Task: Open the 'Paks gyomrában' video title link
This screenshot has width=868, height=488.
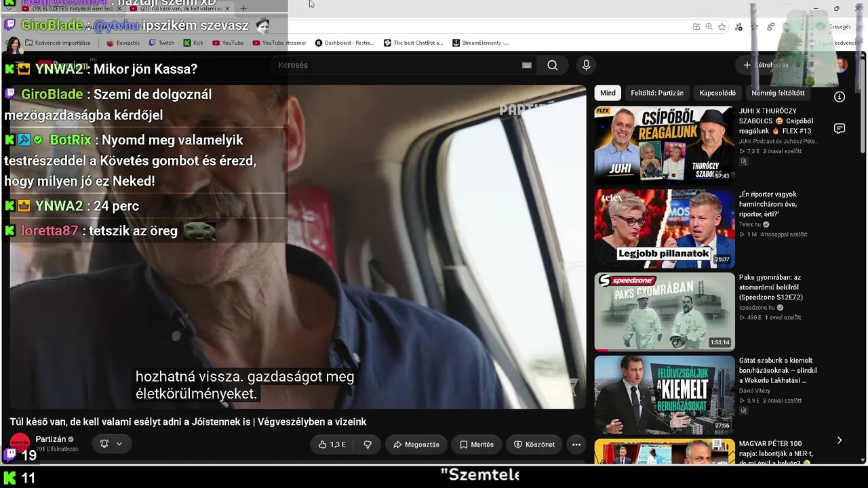Action: (x=772, y=287)
